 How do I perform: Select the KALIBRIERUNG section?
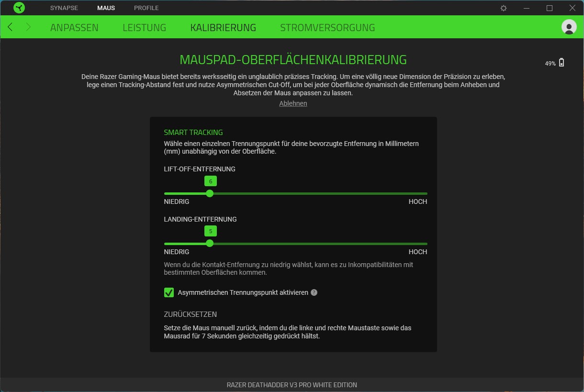point(223,28)
